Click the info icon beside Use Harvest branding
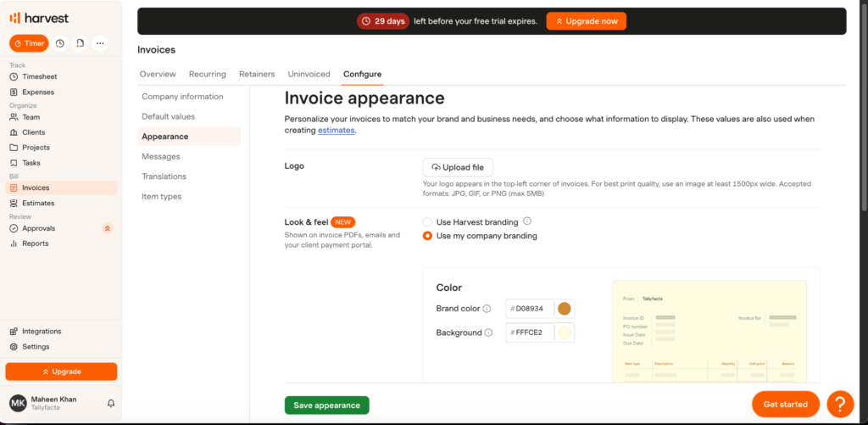The width and height of the screenshot is (868, 425). [527, 221]
